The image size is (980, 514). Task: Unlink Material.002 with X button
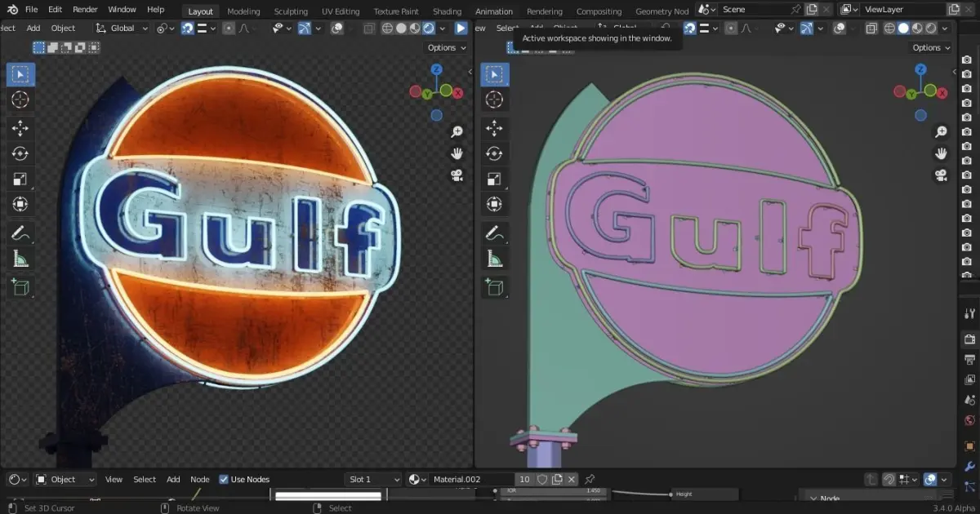(572, 480)
